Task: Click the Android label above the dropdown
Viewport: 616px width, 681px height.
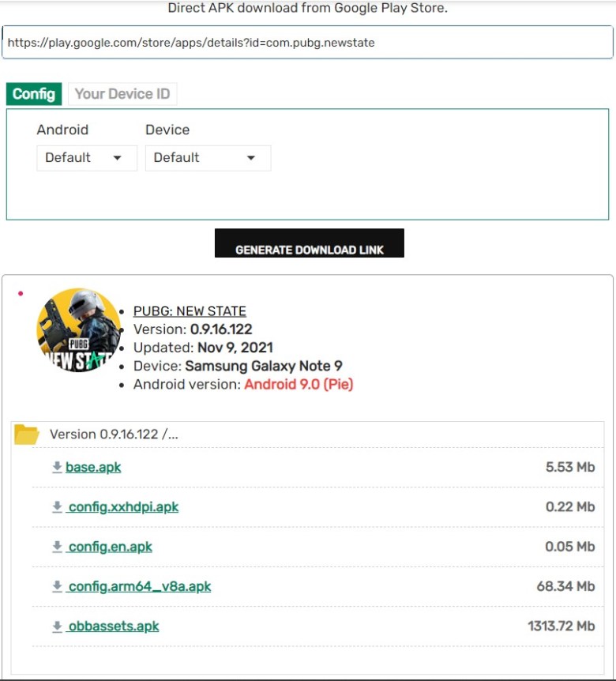Action: [x=62, y=130]
